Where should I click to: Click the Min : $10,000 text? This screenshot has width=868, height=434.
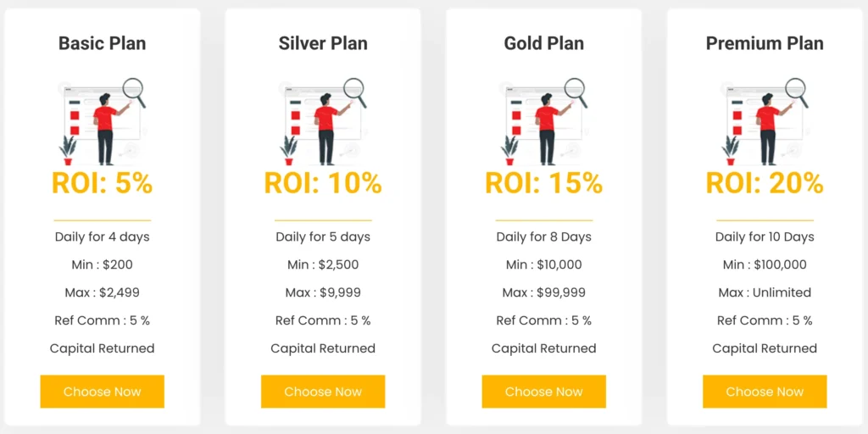(x=544, y=264)
